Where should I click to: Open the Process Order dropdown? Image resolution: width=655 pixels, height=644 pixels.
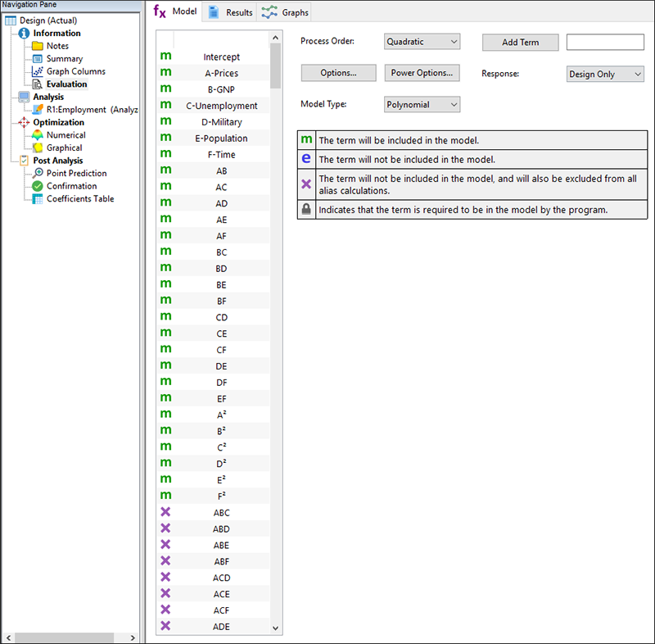[422, 42]
